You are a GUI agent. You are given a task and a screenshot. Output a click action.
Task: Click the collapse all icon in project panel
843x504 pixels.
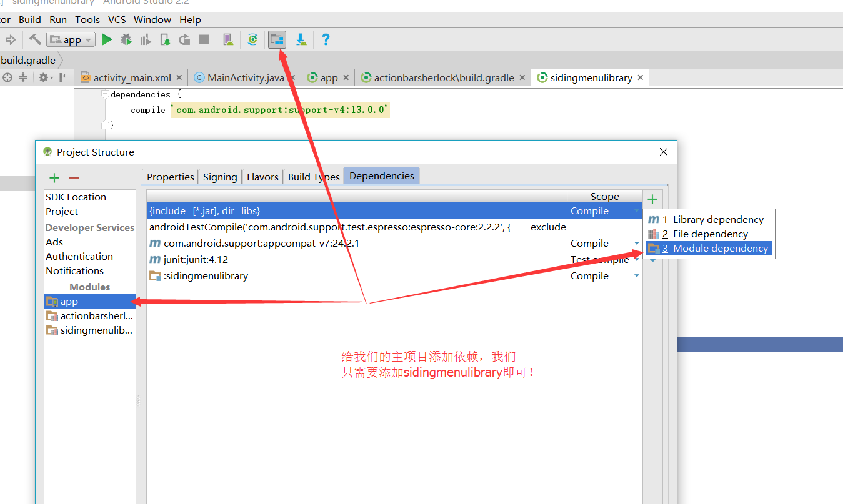pos(23,77)
